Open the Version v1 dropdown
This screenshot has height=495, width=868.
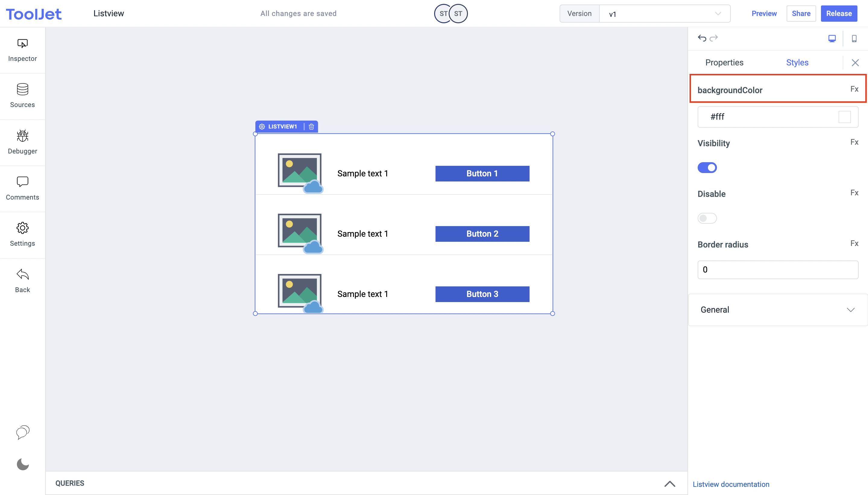pos(664,14)
